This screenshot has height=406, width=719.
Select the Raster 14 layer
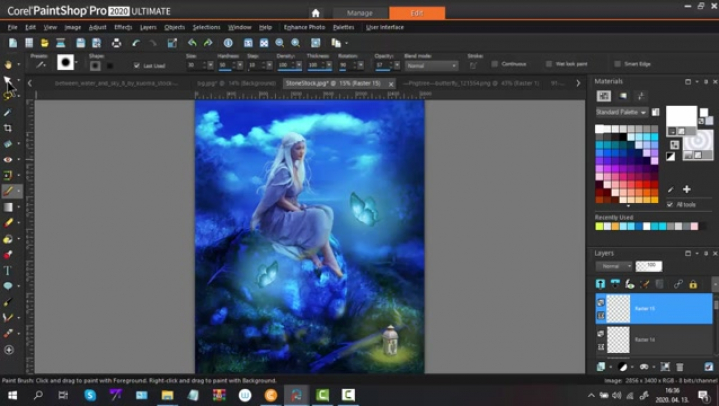point(653,339)
